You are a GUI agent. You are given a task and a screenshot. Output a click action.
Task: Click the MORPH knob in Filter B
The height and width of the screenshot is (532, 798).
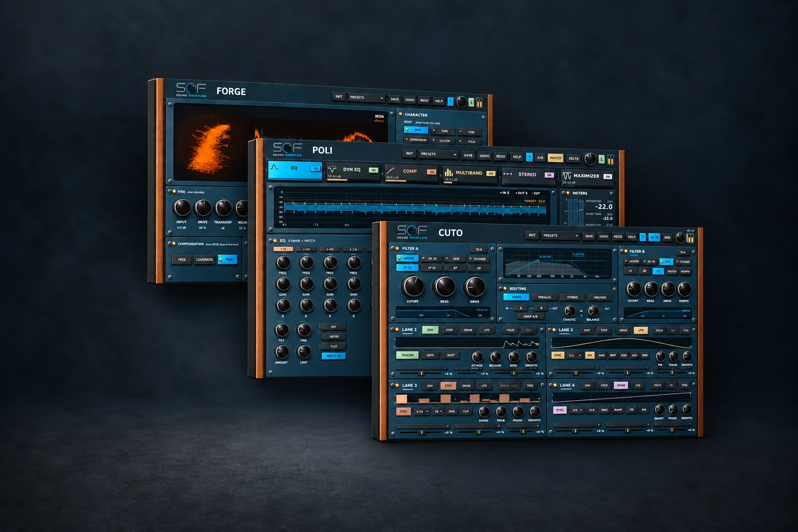(x=684, y=289)
